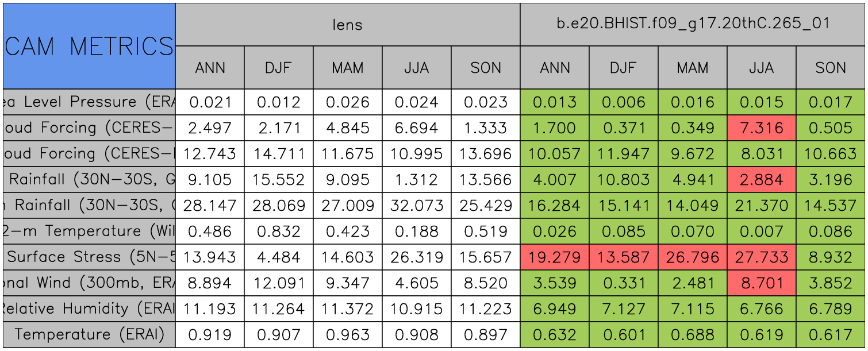Select the red cell with value 19.279
Image resolution: width=868 pixels, height=351 pixels.
point(555,257)
